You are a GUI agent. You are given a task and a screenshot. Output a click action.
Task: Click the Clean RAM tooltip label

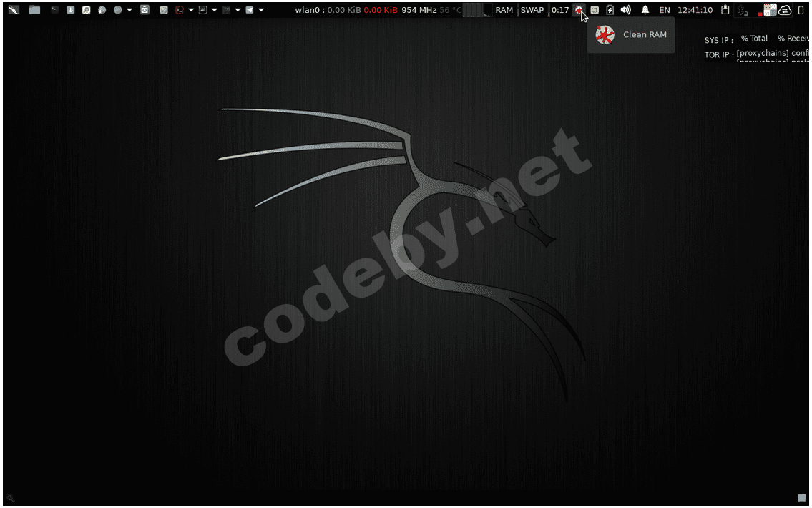(x=645, y=34)
